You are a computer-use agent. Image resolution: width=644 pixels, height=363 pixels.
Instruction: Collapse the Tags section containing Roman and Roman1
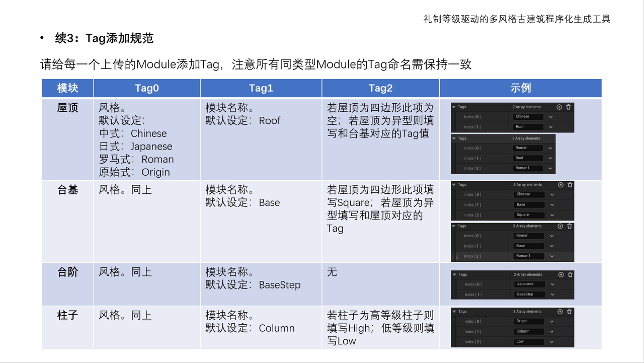point(453,138)
